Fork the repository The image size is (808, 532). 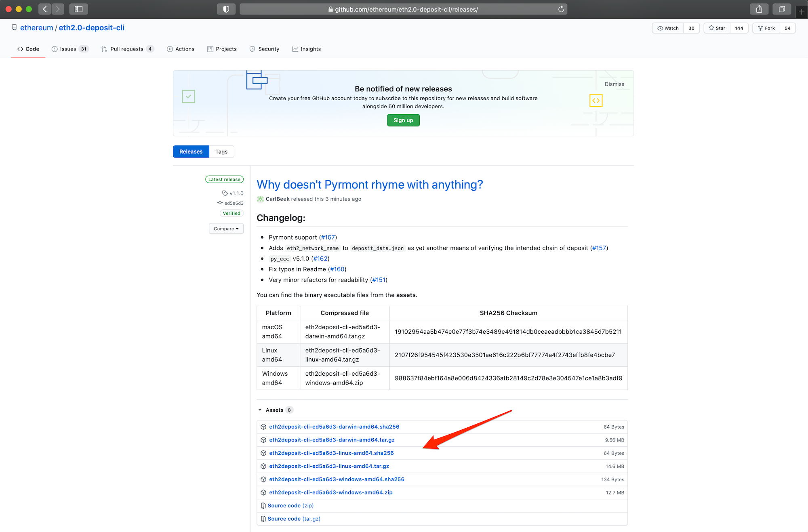(x=766, y=28)
